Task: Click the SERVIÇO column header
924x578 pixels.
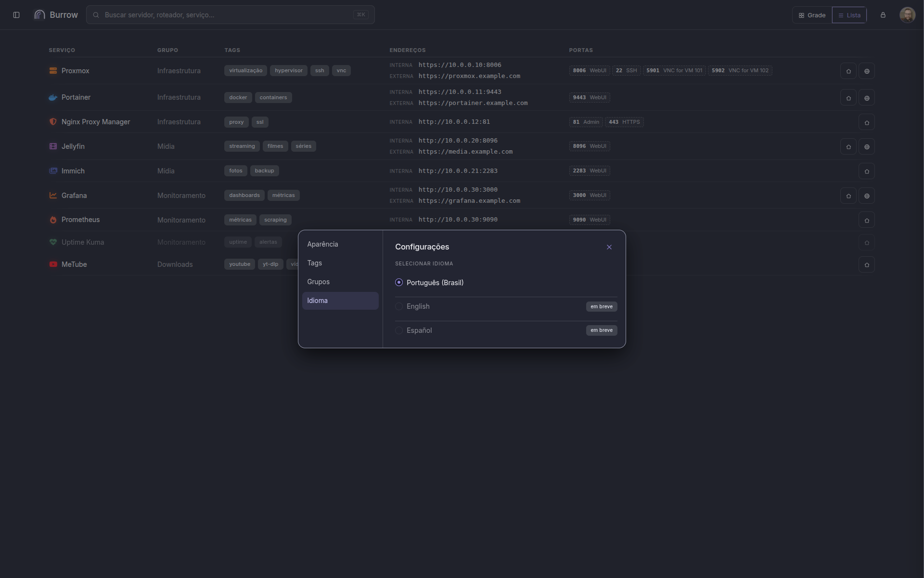Action: [x=62, y=50]
